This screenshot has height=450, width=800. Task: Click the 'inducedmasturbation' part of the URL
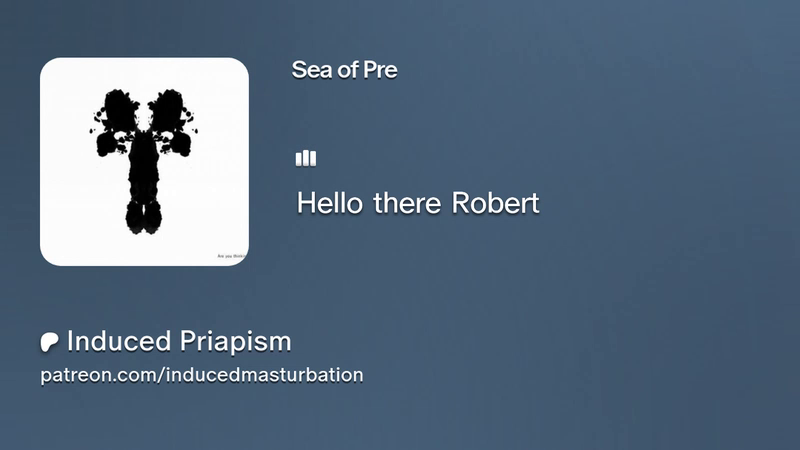click(x=265, y=374)
